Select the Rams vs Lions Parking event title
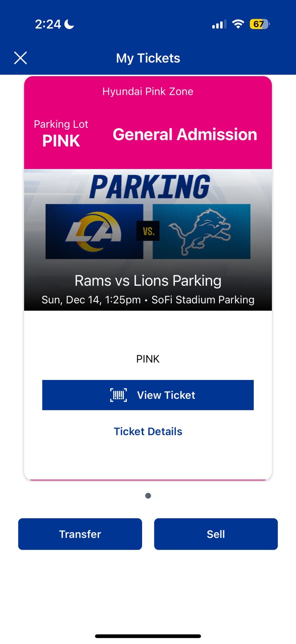The width and height of the screenshot is (296, 644). (x=148, y=280)
